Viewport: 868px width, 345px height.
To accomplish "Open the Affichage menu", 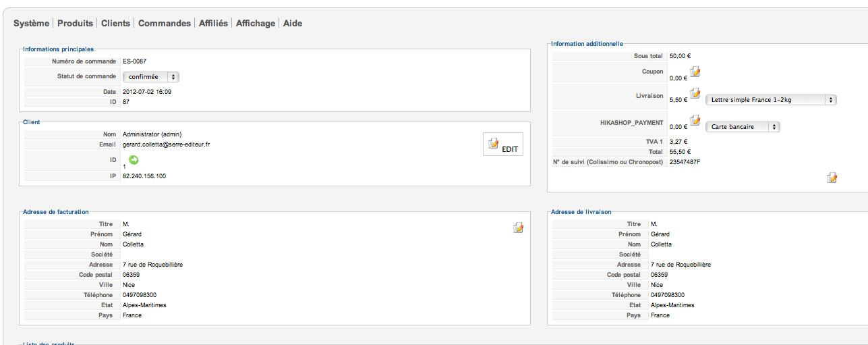I will 256,23.
